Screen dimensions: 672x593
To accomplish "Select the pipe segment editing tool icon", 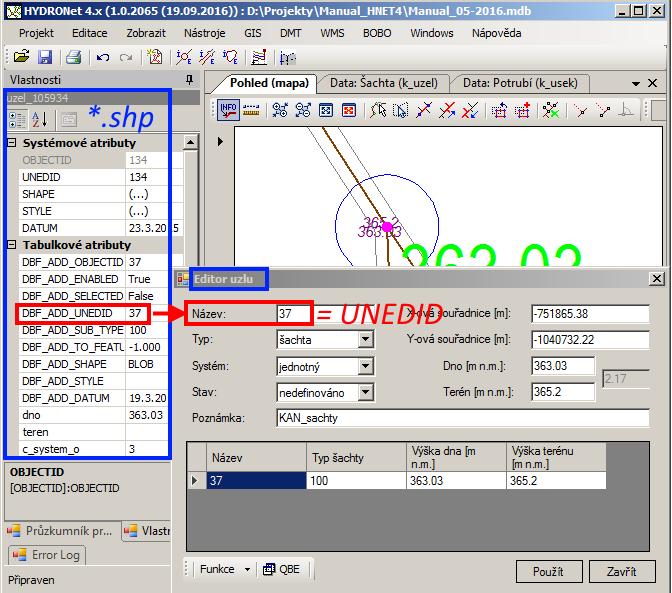I will pyautogui.click(x=207, y=57).
